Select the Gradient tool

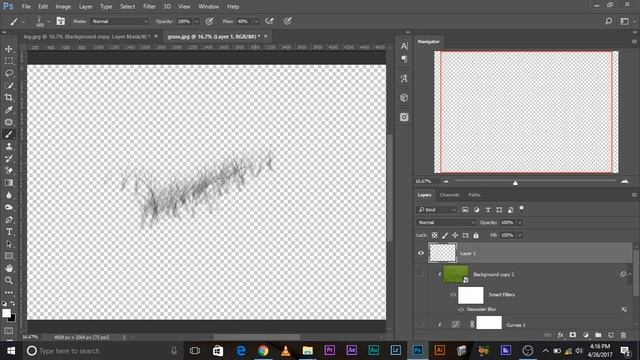pos(9,183)
